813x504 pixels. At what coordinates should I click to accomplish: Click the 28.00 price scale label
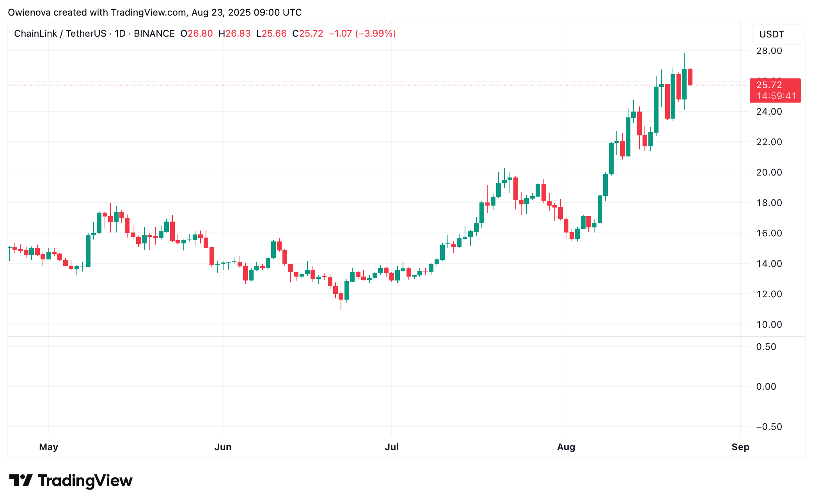(x=769, y=51)
